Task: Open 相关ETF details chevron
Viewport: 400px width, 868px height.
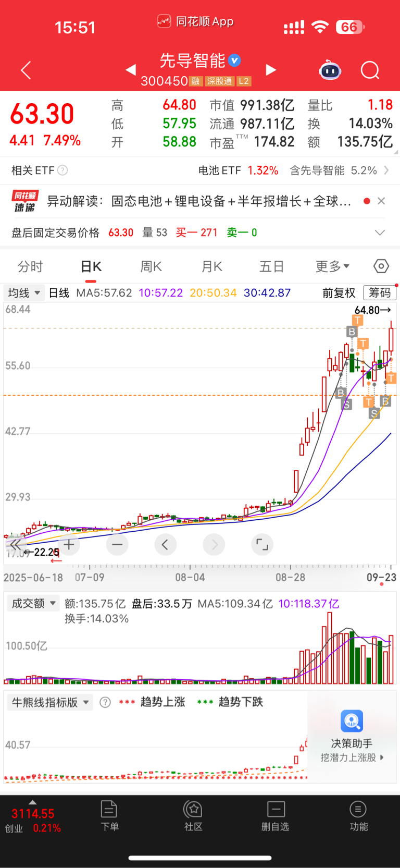Action: point(386,170)
